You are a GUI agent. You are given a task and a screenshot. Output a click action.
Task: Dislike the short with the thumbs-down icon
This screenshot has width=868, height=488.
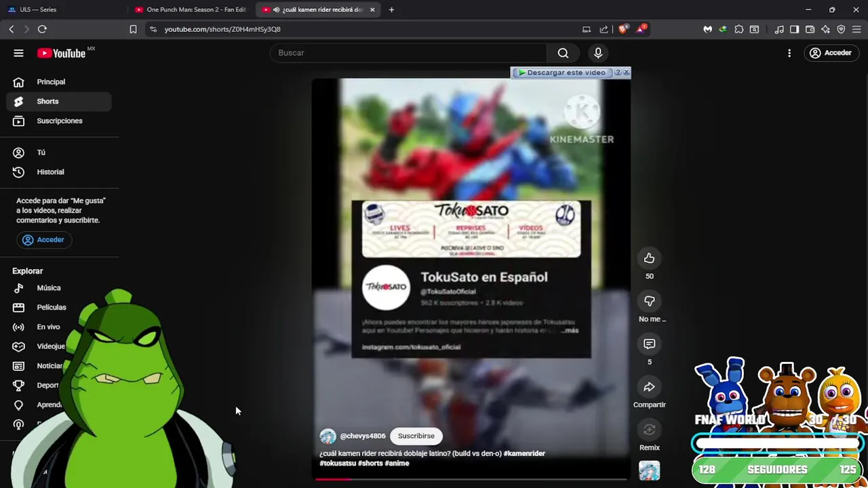pyautogui.click(x=649, y=301)
